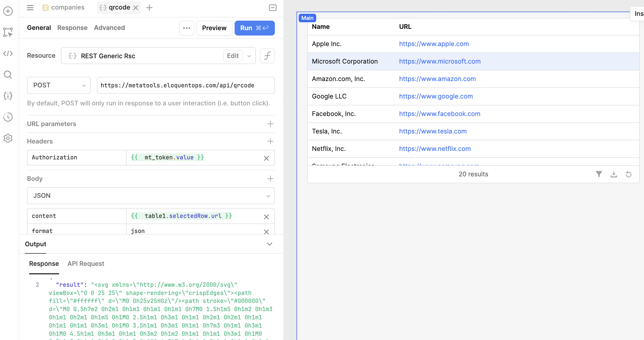The image size is (644, 340).
Task: Remove the Authorization header with X
Action: 266,158
